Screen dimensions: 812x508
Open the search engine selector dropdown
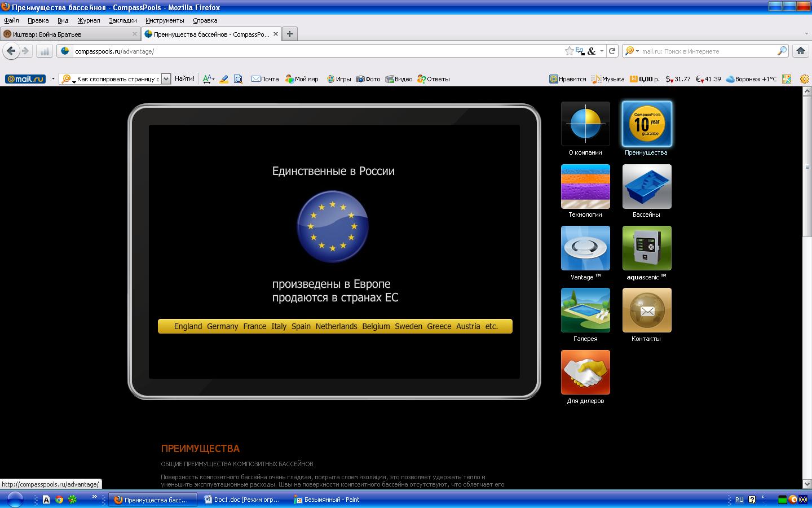coord(632,51)
